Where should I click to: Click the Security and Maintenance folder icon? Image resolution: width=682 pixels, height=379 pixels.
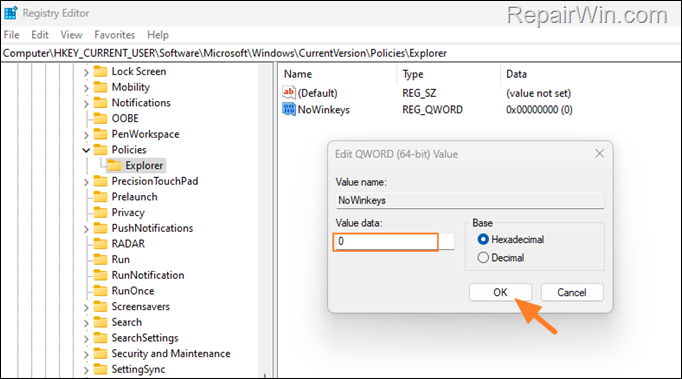point(100,353)
